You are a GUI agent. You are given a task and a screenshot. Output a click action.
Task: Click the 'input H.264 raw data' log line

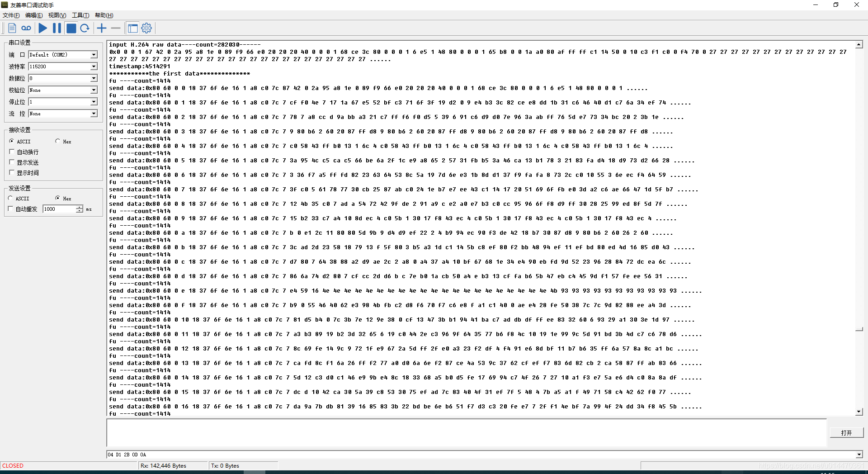[x=185, y=45]
